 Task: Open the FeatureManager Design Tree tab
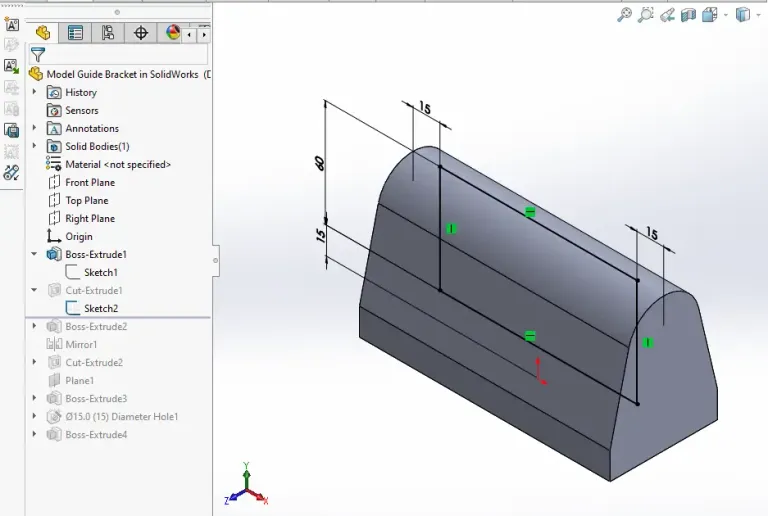tap(43, 33)
